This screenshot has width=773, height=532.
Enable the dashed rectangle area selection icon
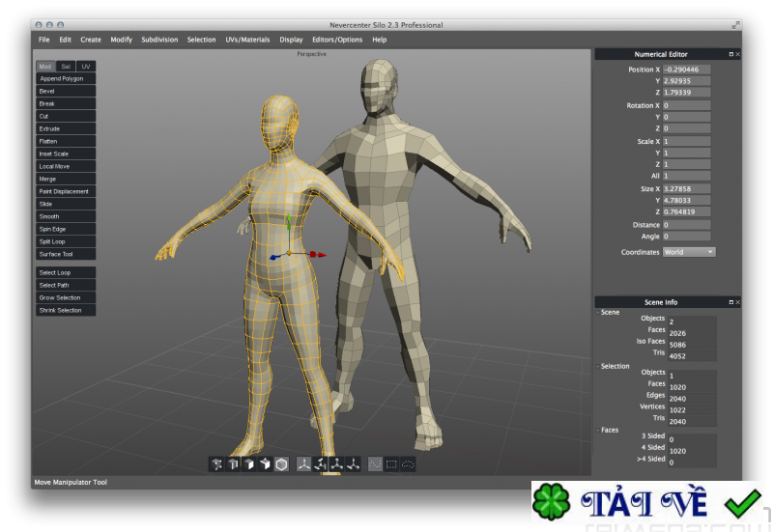coord(391,463)
